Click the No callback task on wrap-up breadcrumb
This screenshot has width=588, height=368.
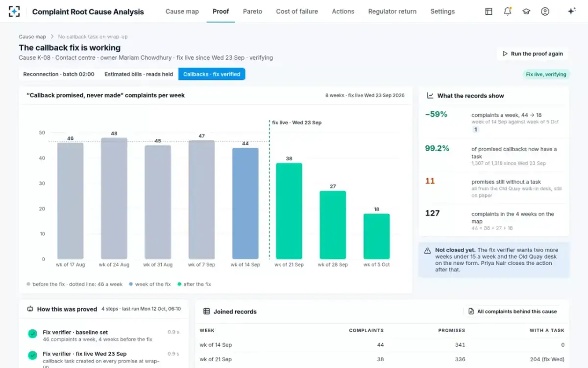(93, 37)
